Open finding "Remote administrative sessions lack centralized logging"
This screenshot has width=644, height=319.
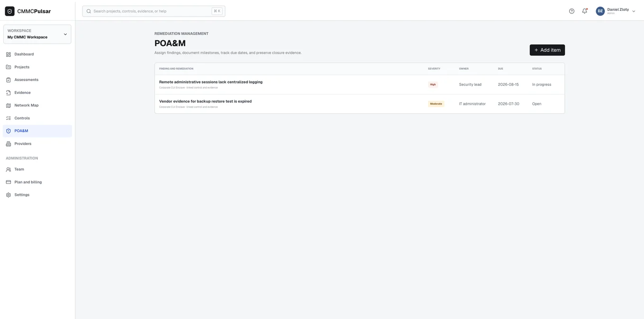(x=211, y=82)
